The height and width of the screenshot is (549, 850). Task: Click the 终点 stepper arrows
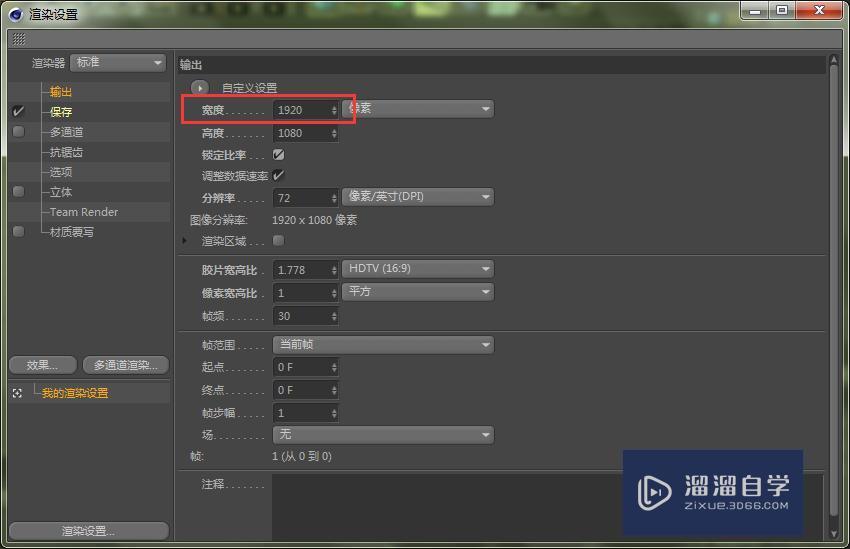point(334,390)
